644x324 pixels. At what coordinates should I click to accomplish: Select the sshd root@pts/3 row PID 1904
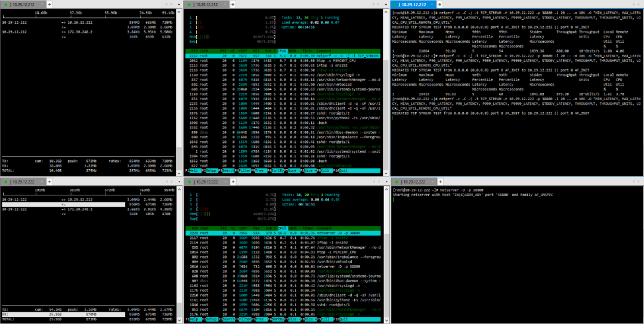click(283, 155)
